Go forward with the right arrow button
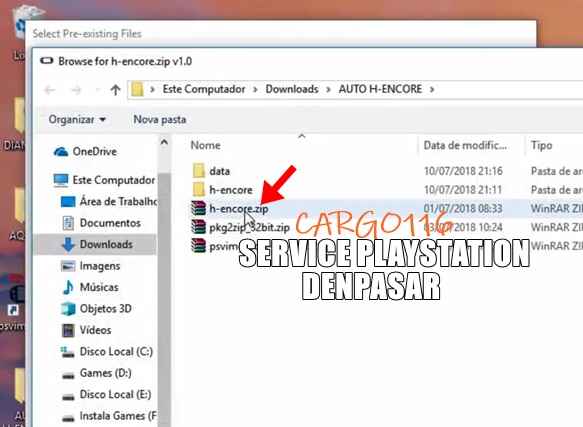Viewport: 583px width, 427px height. 76,90
